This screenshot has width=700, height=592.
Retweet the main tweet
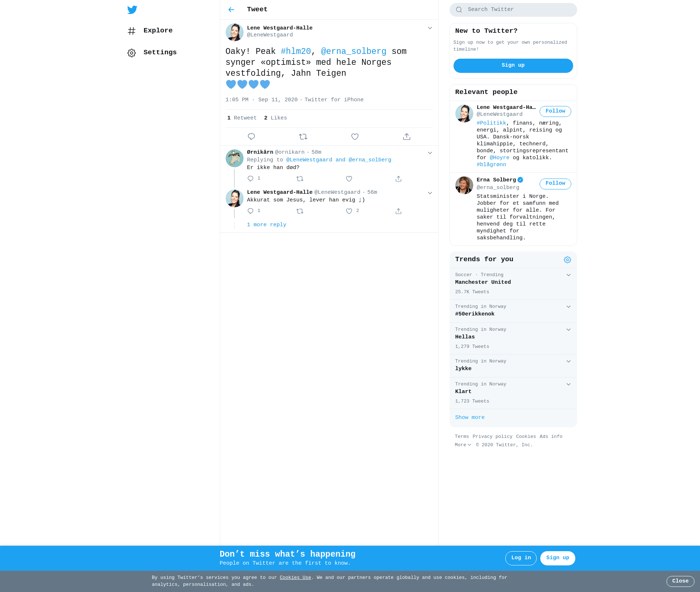(303, 137)
